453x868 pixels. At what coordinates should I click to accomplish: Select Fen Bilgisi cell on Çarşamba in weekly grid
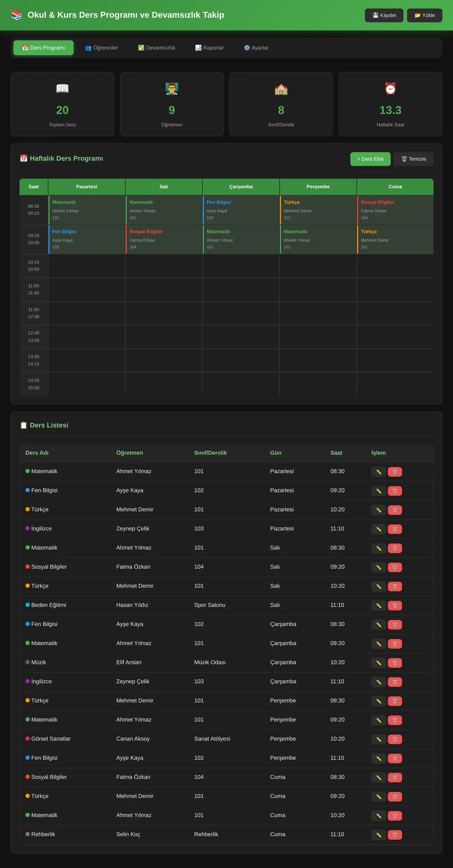[241, 210]
